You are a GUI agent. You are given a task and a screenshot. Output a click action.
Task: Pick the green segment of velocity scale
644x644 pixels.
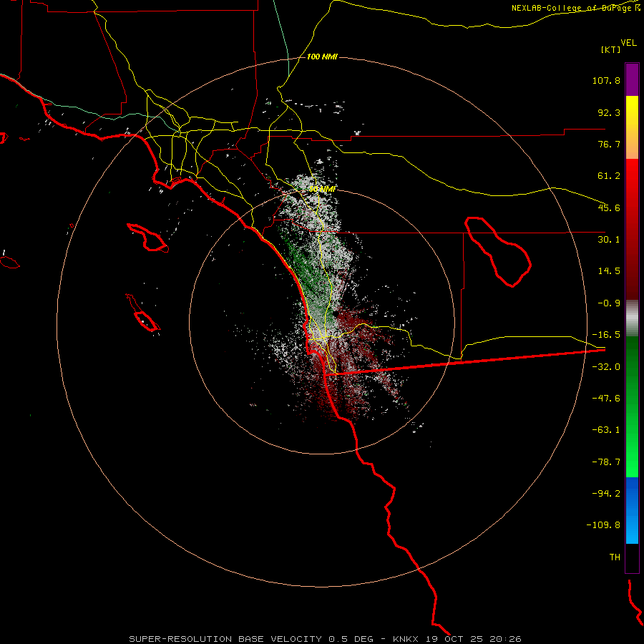(632, 406)
